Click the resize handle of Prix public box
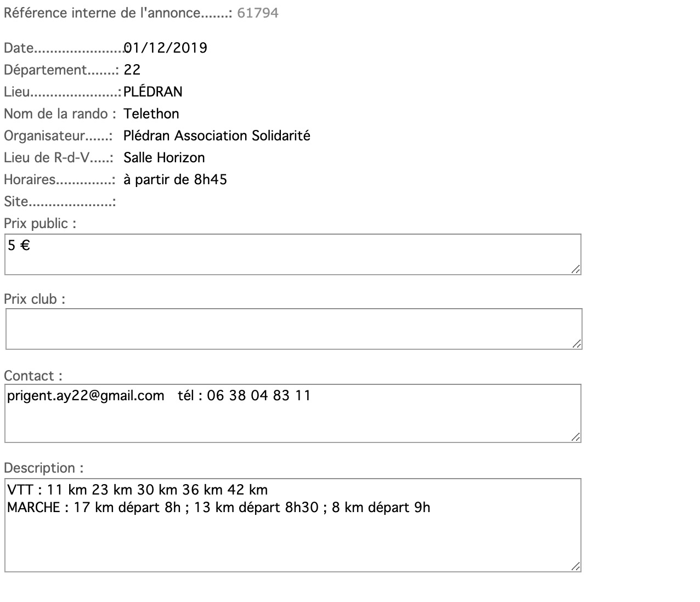The height and width of the screenshot is (602, 700). pyautogui.click(x=575, y=269)
